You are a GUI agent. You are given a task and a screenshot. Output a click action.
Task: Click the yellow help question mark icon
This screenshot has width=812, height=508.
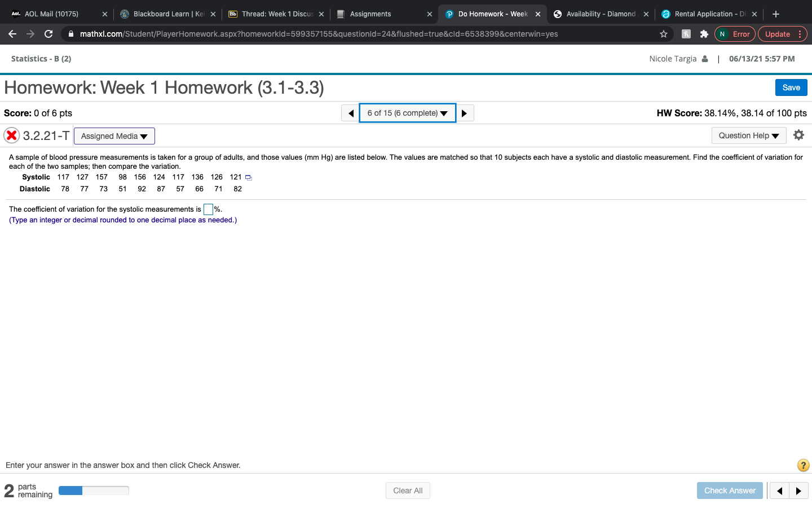[803, 465]
